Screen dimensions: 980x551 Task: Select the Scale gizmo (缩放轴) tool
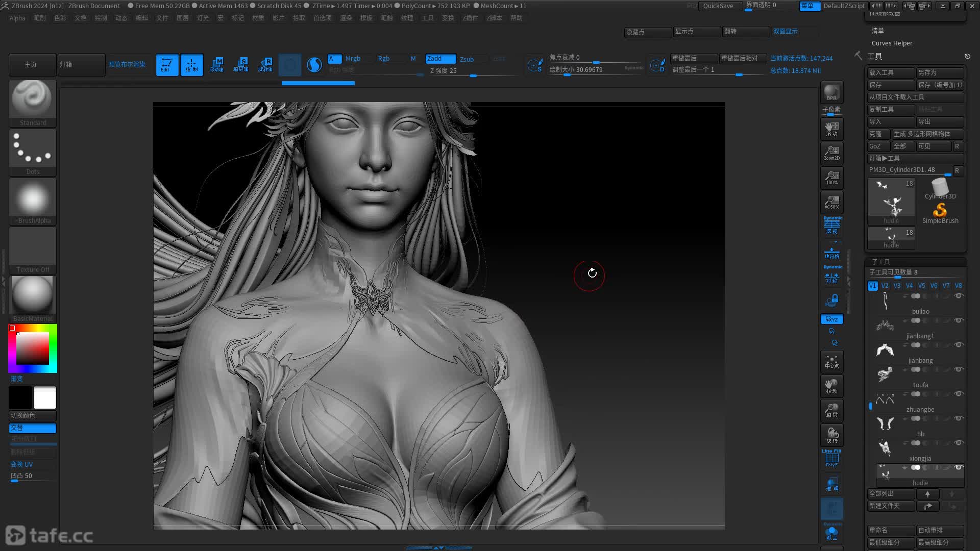click(241, 65)
